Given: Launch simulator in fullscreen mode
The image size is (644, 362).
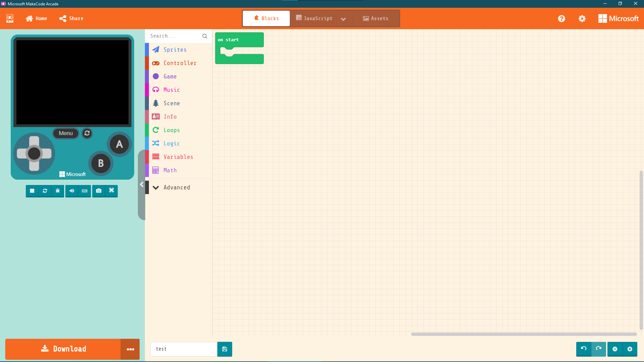Looking at the screenshot, I should coord(111,191).
